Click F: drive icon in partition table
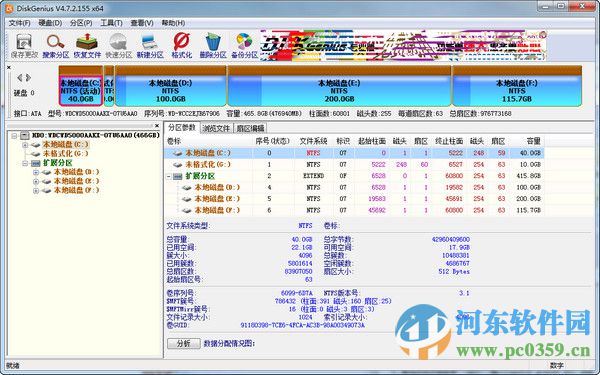The width and height of the screenshot is (600, 375). (x=186, y=210)
